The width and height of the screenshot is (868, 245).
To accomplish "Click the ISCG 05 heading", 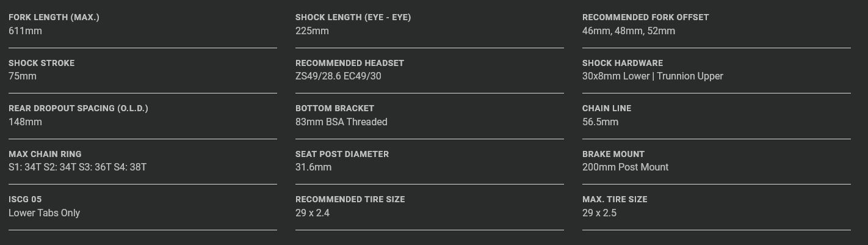I will click(x=25, y=199).
